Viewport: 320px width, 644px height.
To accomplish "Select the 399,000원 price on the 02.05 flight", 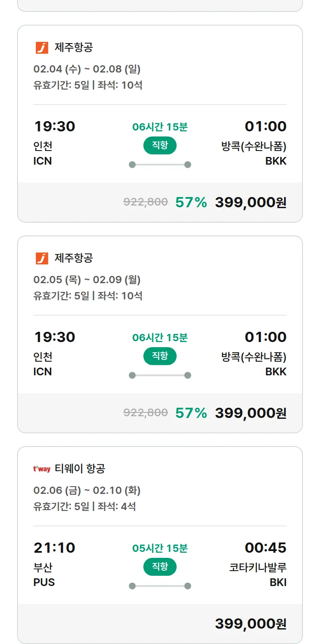I will (250, 413).
